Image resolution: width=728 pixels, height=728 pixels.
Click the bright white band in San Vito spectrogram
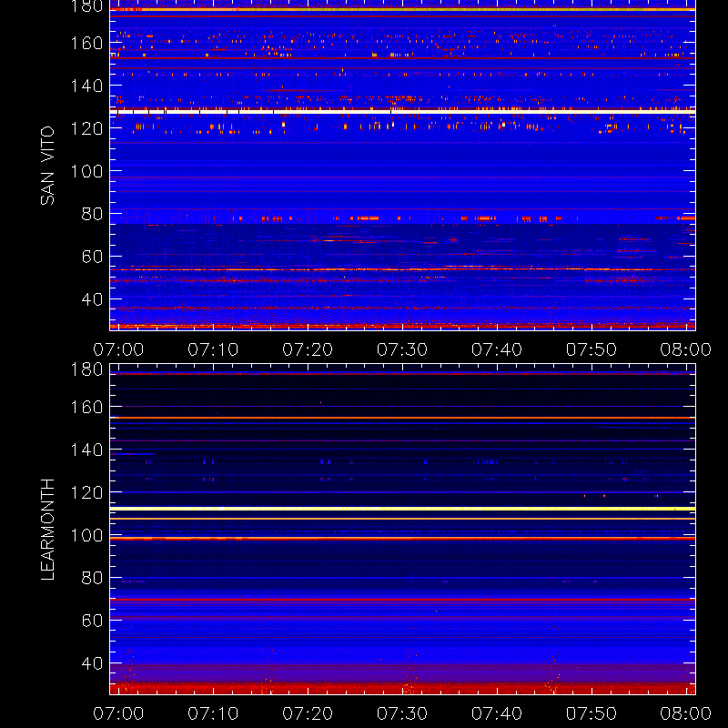[x=402, y=112]
